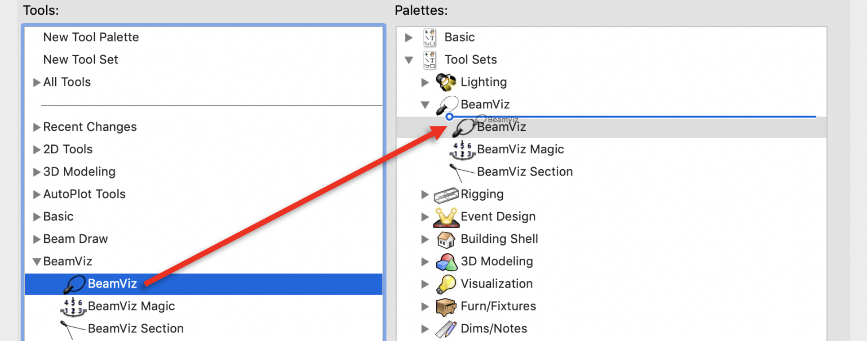Select the highlighted BeamViz tool name in Tools

112,284
